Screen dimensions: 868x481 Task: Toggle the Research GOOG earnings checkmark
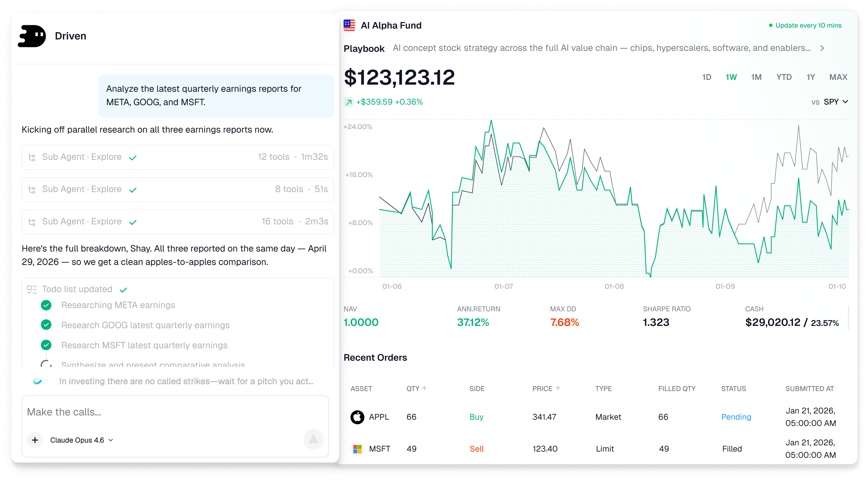pos(46,325)
